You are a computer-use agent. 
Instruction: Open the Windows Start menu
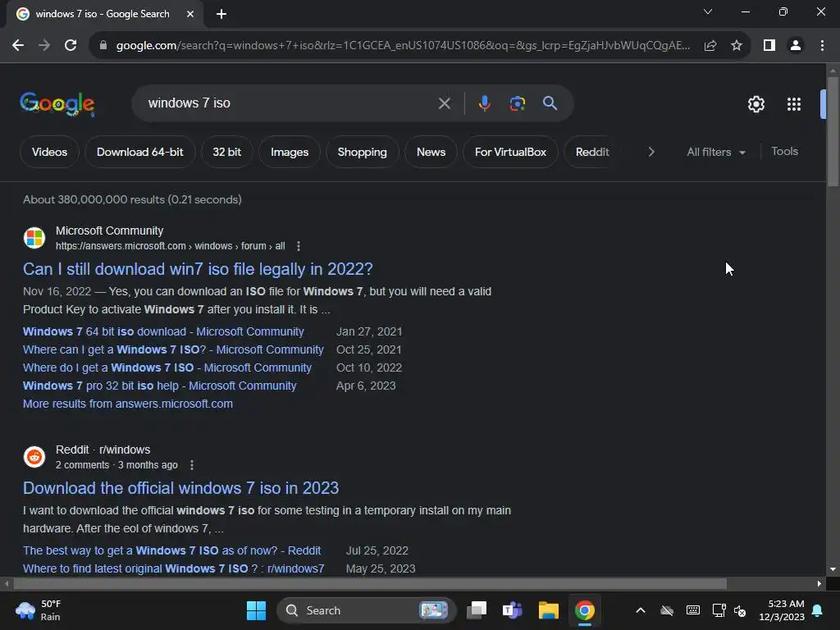point(256,610)
